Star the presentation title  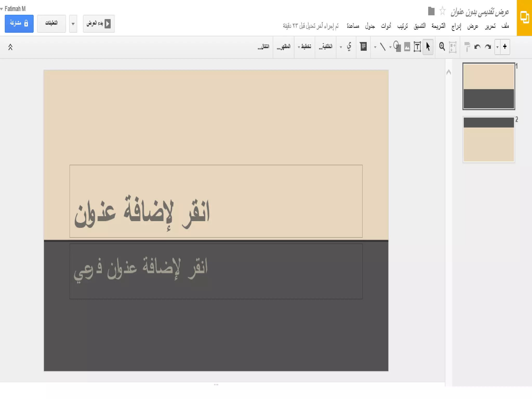pyautogui.click(x=443, y=11)
